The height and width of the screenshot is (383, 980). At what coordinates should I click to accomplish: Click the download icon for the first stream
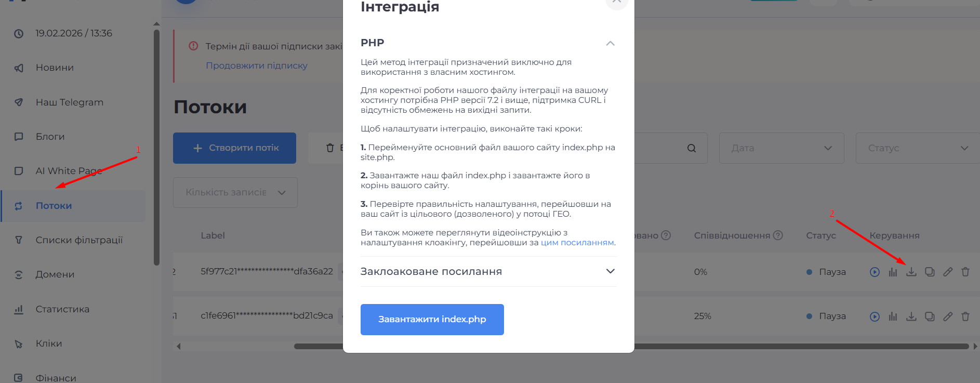[911, 271]
